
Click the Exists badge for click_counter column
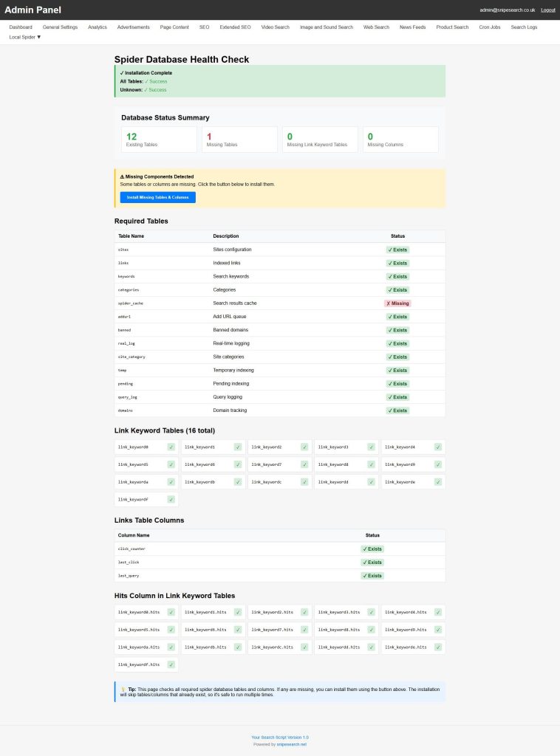click(x=372, y=549)
